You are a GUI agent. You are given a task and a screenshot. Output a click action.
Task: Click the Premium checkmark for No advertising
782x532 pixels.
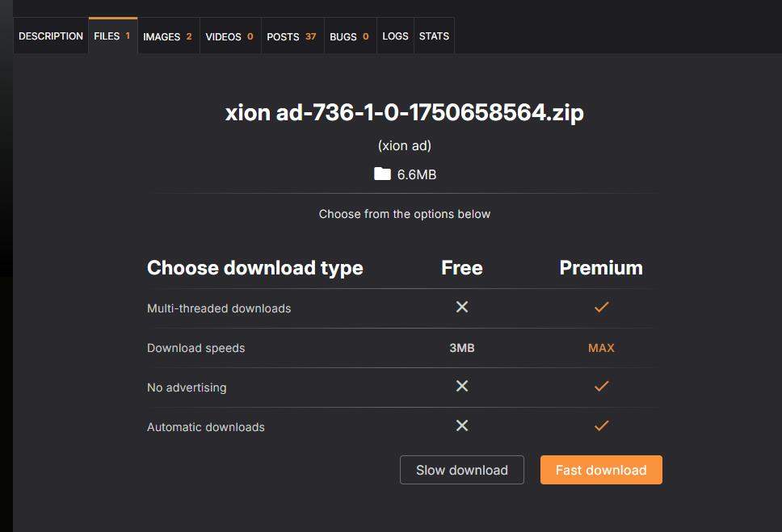(x=601, y=386)
